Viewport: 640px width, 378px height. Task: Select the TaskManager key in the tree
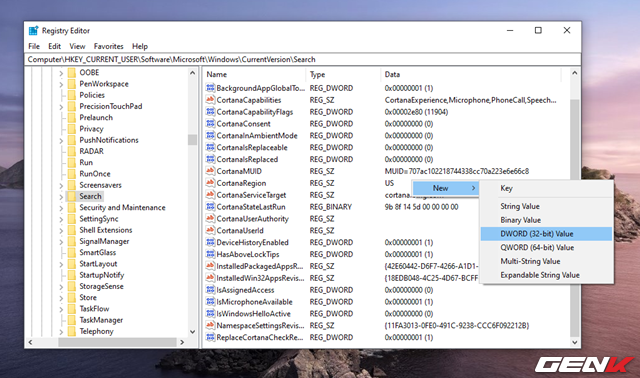click(101, 320)
